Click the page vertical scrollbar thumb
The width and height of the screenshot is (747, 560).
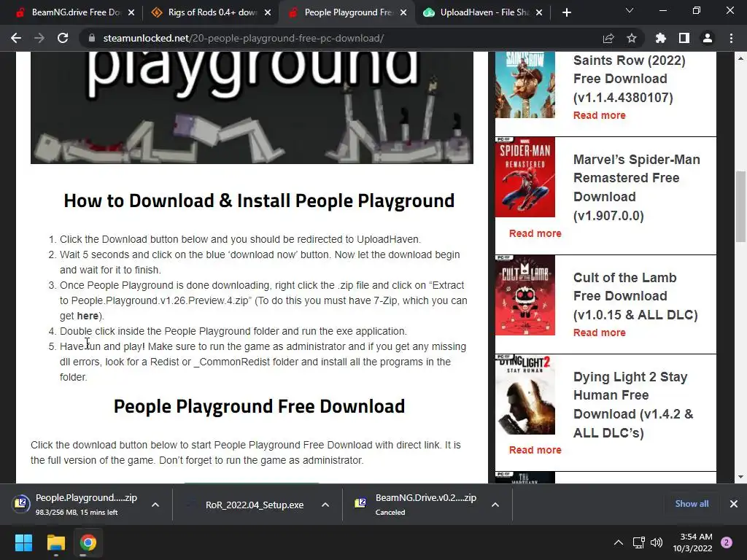tap(740, 206)
